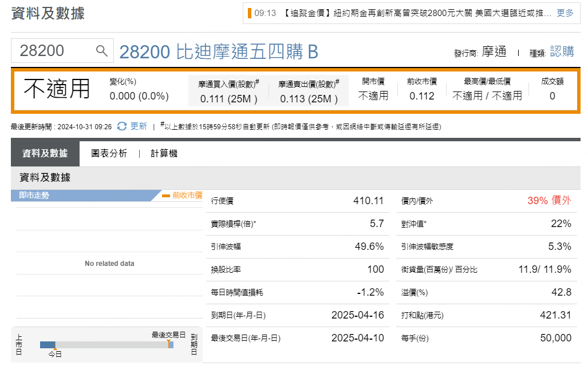
Task: Click the 前收市價 value 0.112
Action: click(x=422, y=96)
